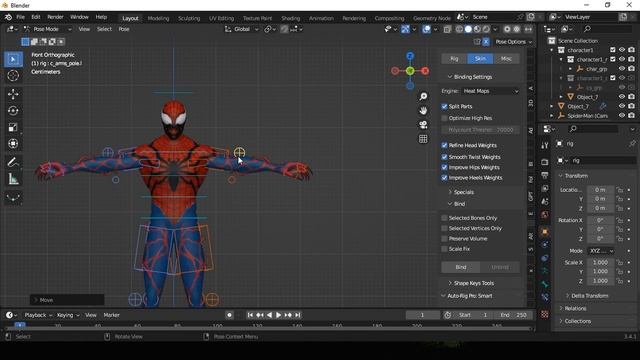
Task: Open the Render properties tab icon
Action: [544, 162]
